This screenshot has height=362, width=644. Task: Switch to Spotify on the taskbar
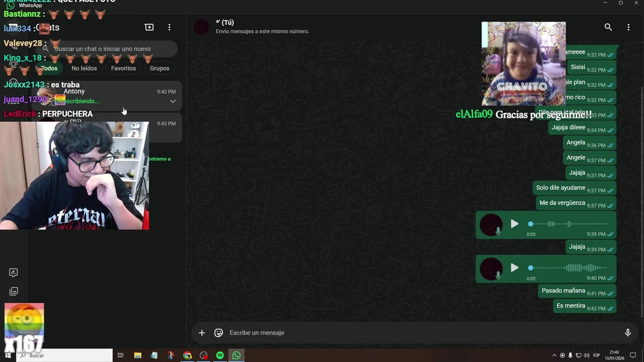click(220, 355)
